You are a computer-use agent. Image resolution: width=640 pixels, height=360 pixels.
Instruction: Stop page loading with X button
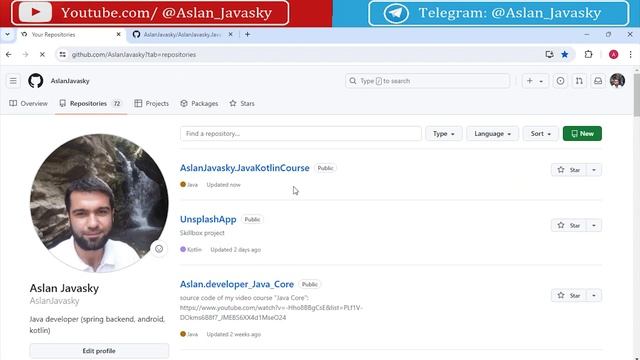[42, 54]
